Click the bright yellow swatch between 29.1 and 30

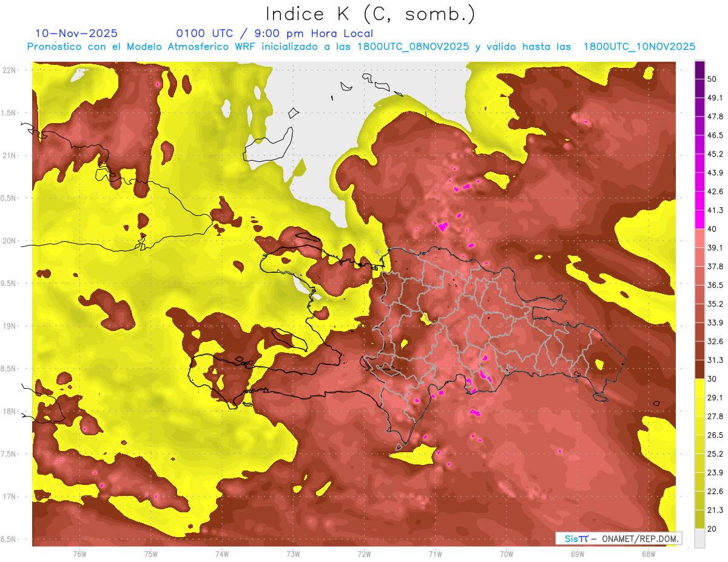(699, 388)
